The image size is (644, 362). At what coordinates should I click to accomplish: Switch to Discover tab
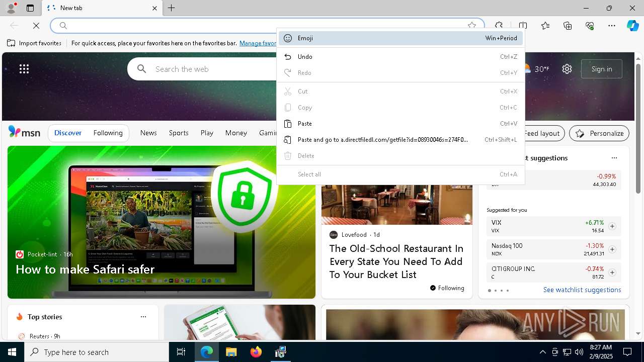(x=68, y=133)
